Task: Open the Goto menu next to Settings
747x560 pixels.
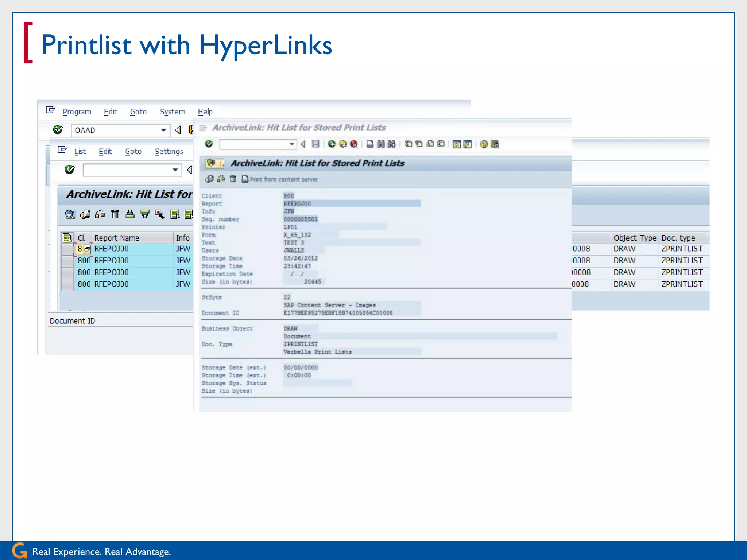Action: 133,151
